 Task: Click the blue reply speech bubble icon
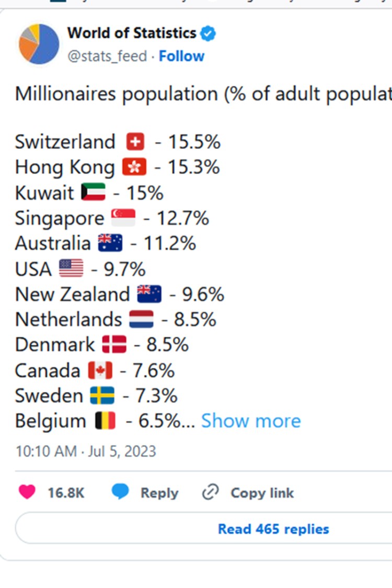[x=120, y=492]
